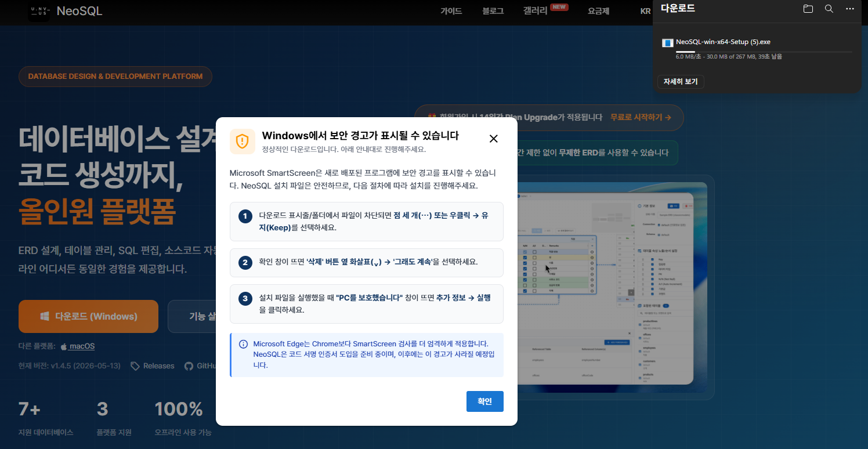Viewport: 868px width, 449px height.
Task: Click the 3 플랫폼 지원 stat
Action: point(114,418)
